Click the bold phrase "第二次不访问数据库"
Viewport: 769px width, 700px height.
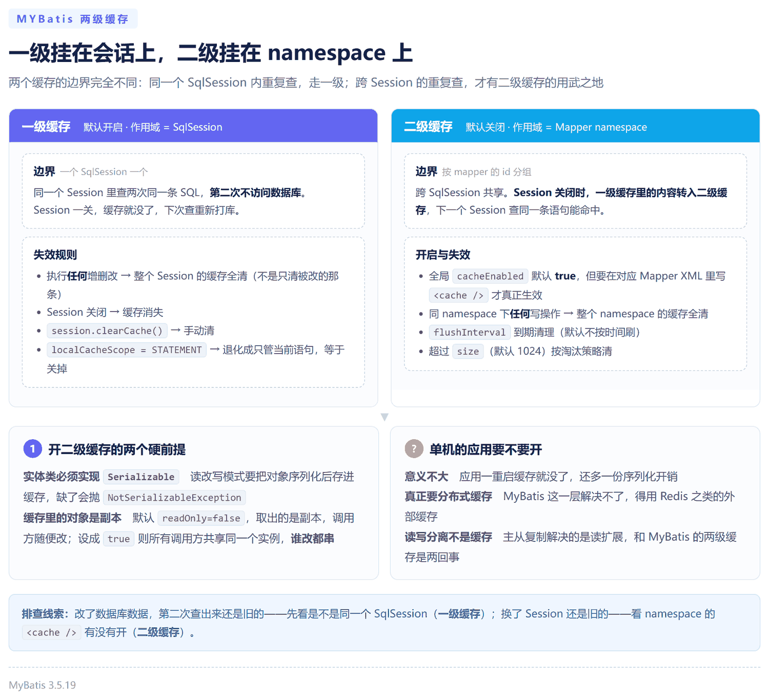(x=255, y=193)
